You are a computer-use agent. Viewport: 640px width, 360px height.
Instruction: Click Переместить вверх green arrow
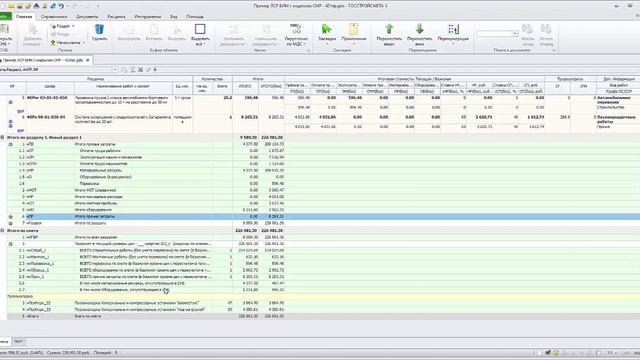pyautogui.click(x=389, y=29)
